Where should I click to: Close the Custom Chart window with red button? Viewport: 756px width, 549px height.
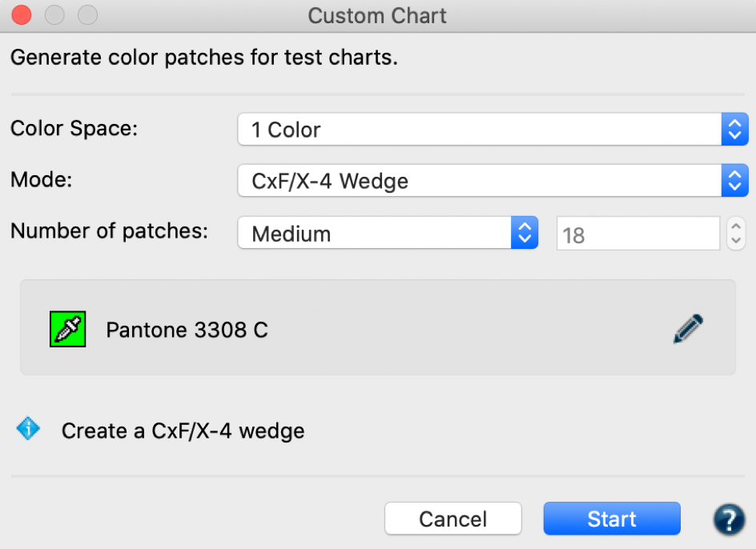(22, 15)
